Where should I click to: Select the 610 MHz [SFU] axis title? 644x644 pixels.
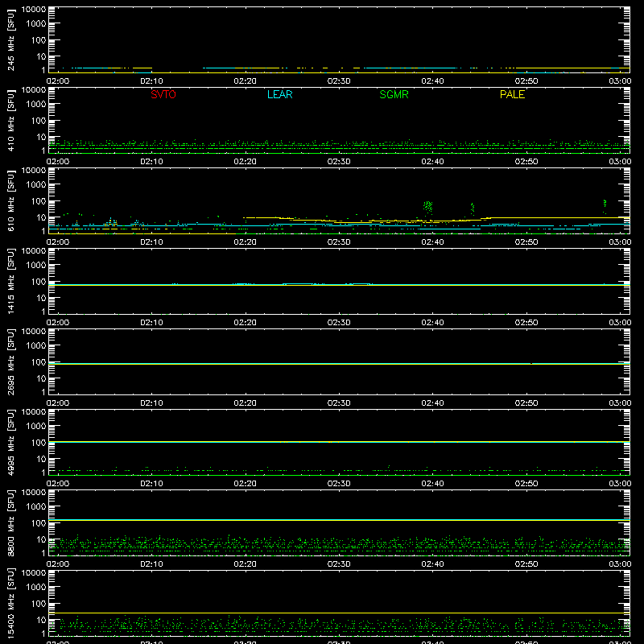tap(10, 201)
